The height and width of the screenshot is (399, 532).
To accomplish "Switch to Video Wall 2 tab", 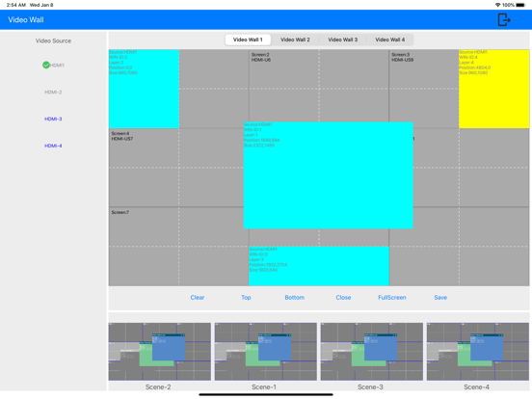I will [295, 40].
